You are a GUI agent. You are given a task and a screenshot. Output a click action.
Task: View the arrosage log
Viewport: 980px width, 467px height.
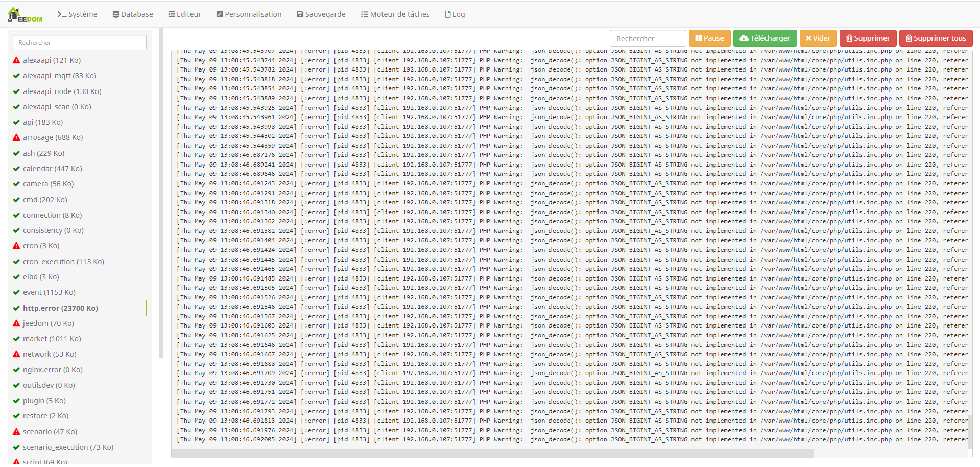[x=53, y=137]
